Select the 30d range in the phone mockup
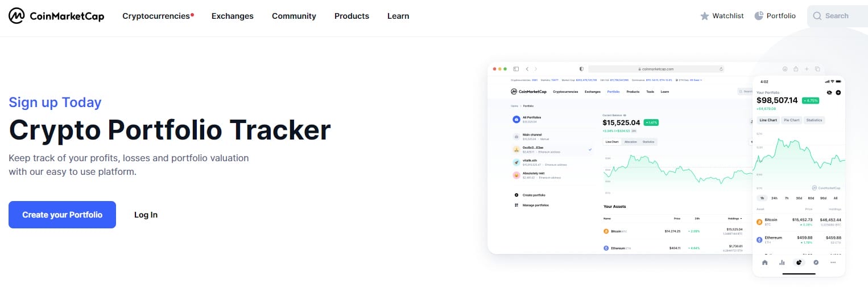 [x=799, y=198]
